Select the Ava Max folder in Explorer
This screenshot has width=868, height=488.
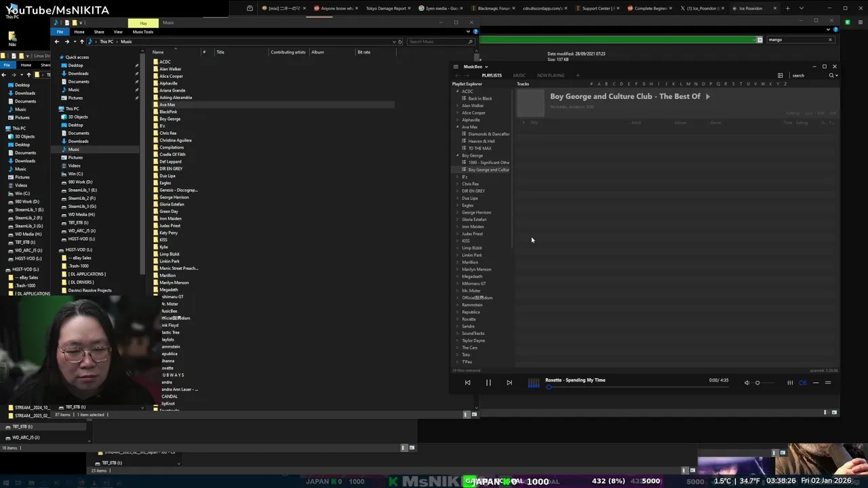coord(167,104)
